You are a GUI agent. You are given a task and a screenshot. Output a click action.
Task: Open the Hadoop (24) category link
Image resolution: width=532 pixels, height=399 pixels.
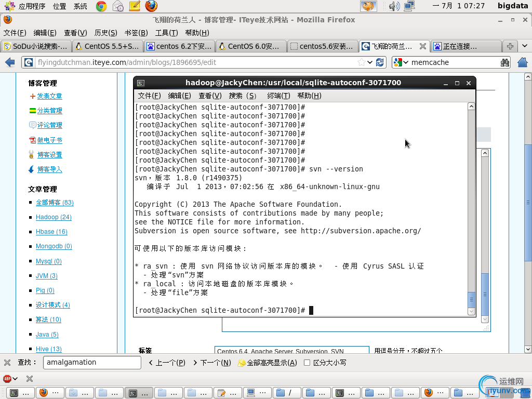[54, 217]
